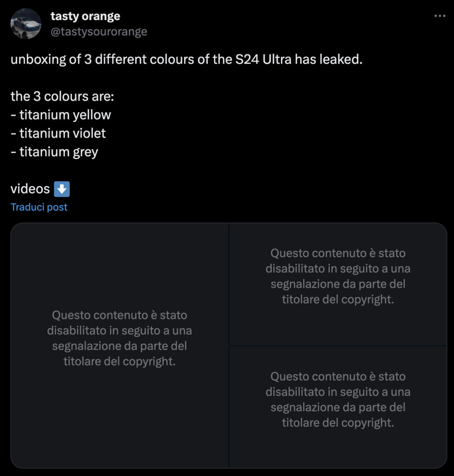Click the line starting with unboxing
The image size is (454, 476).
(x=186, y=60)
